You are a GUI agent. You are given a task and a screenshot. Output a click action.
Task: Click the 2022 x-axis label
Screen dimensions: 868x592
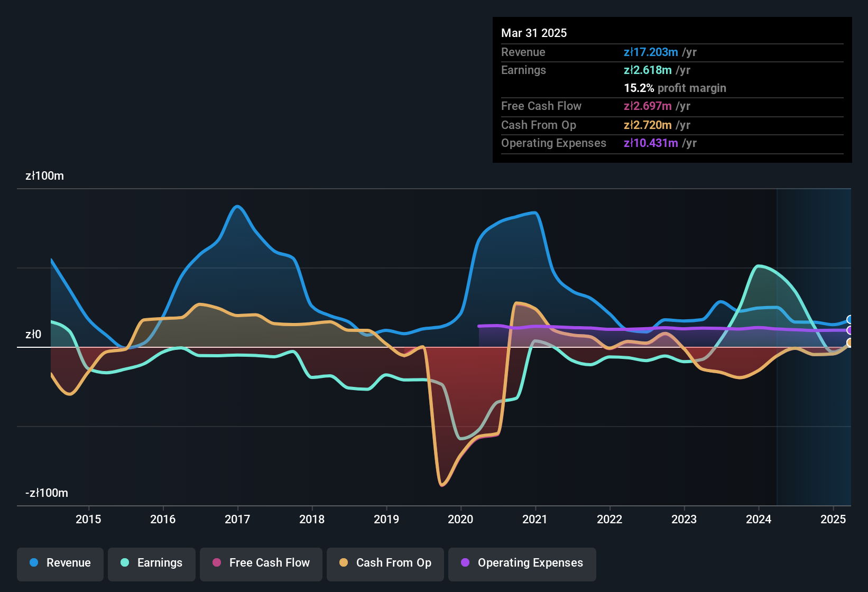(x=610, y=519)
